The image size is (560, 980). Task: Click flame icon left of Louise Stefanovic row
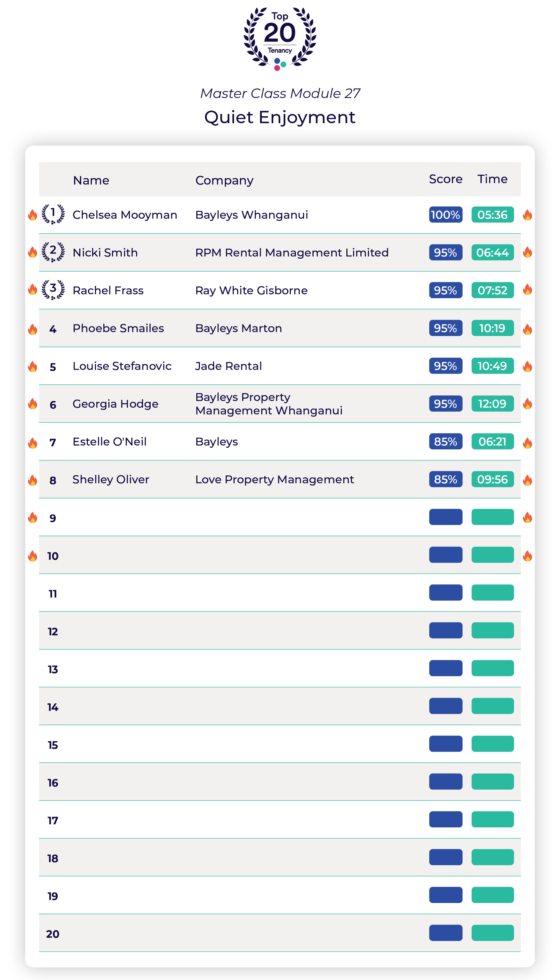click(33, 367)
